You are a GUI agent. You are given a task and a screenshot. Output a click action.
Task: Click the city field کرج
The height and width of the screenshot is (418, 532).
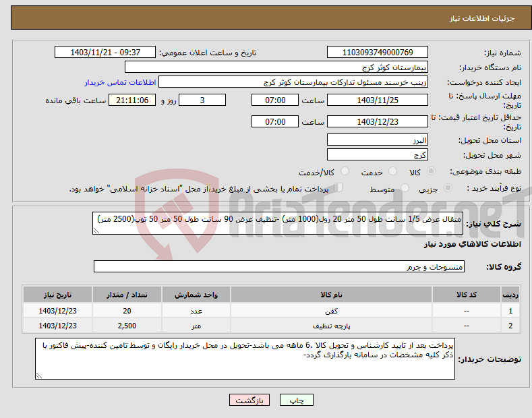378,154
